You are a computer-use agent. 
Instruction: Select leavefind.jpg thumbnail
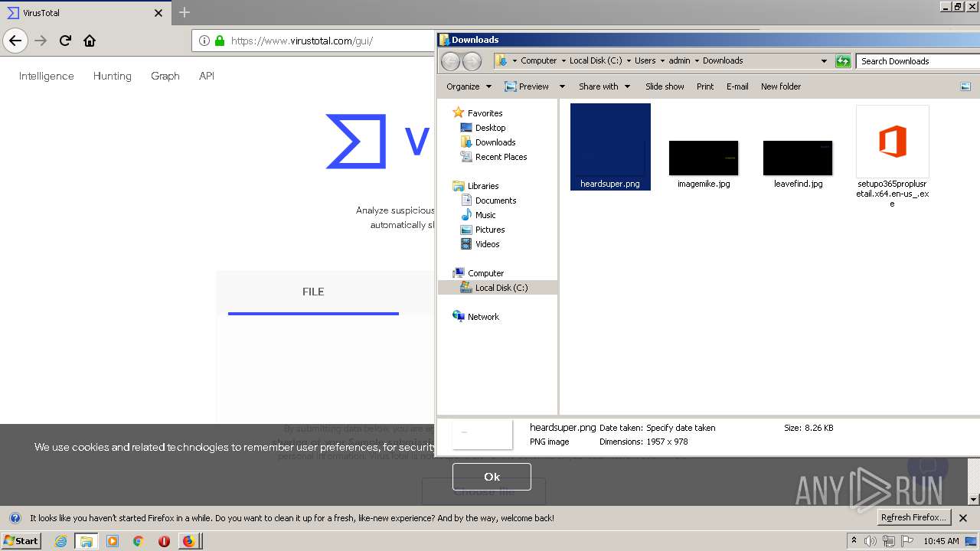tap(798, 158)
